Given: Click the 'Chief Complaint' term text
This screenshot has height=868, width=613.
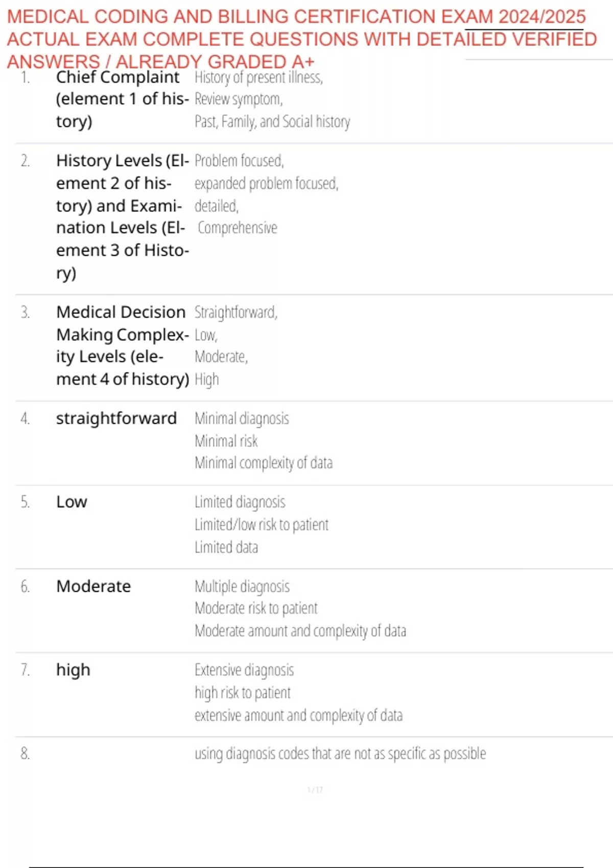Looking at the screenshot, I should (117, 78).
